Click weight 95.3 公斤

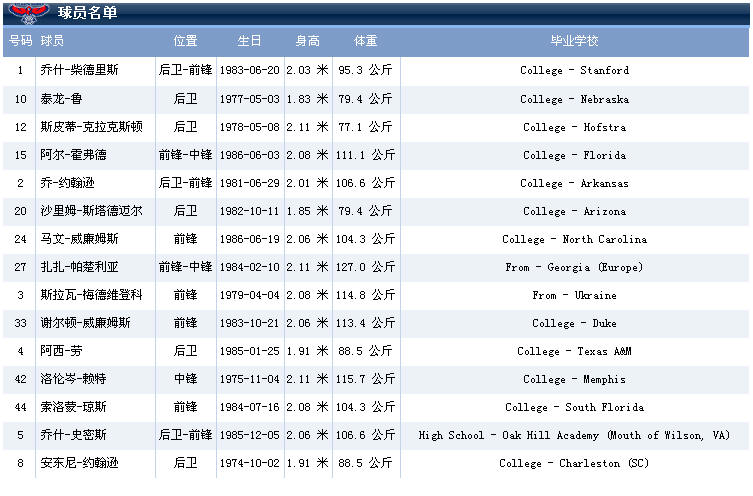365,70
